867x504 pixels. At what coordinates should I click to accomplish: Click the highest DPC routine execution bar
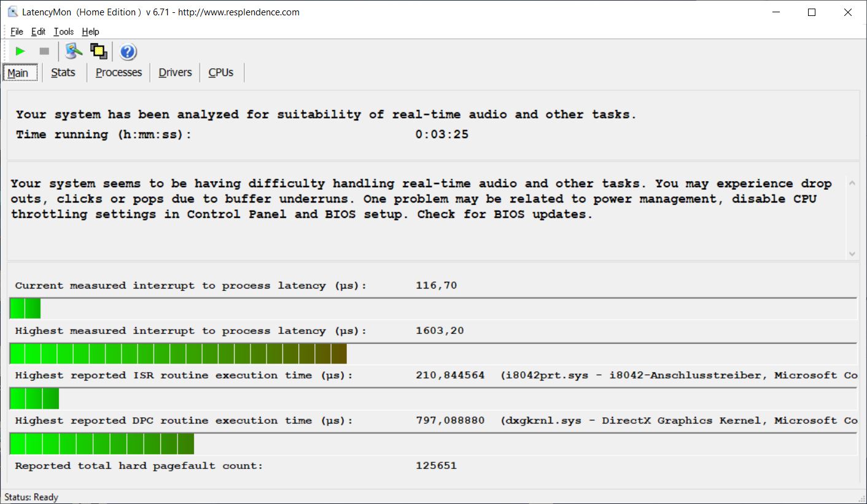click(x=433, y=443)
